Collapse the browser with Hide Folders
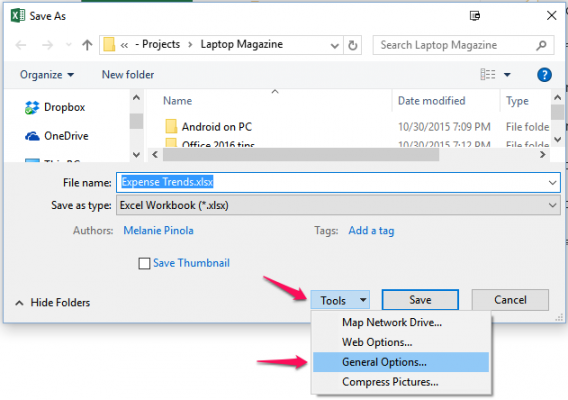Image resolution: width=568 pixels, height=400 pixels. [x=53, y=303]
